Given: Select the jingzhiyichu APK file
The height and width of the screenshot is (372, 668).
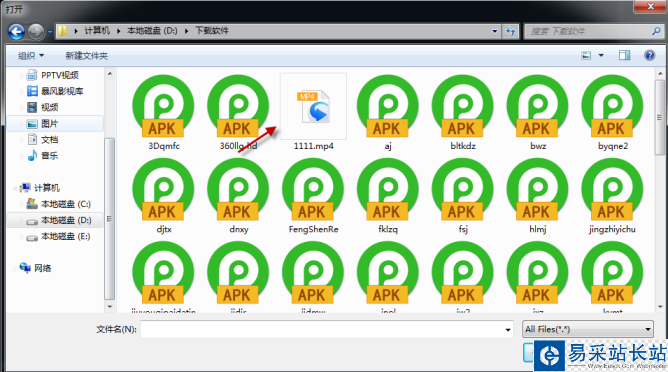Looking at the screenshot, I should point(613,196).
